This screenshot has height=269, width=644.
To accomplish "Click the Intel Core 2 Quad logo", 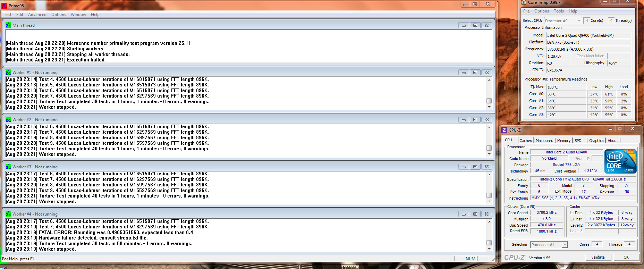I will pos(620,161).
